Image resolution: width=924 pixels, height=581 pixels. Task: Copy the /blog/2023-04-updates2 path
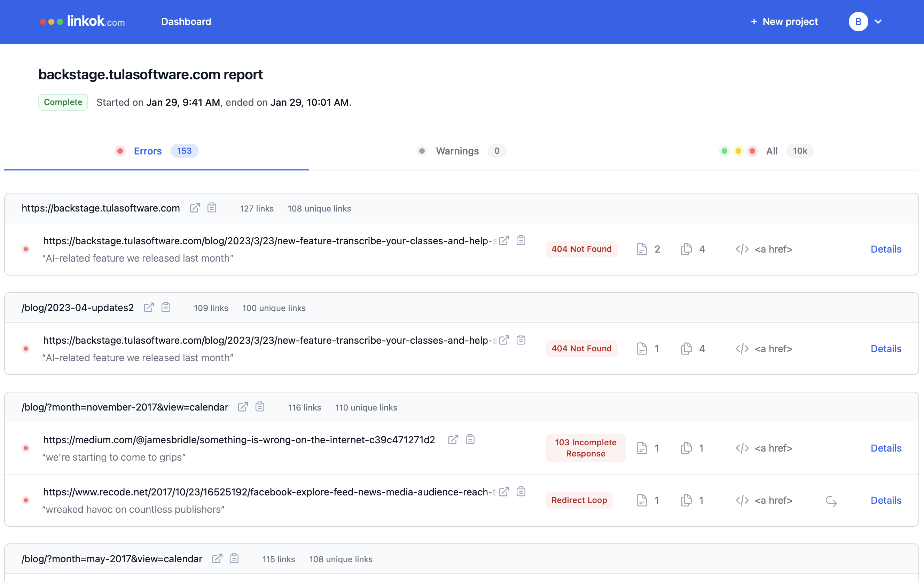click(166, 307)
